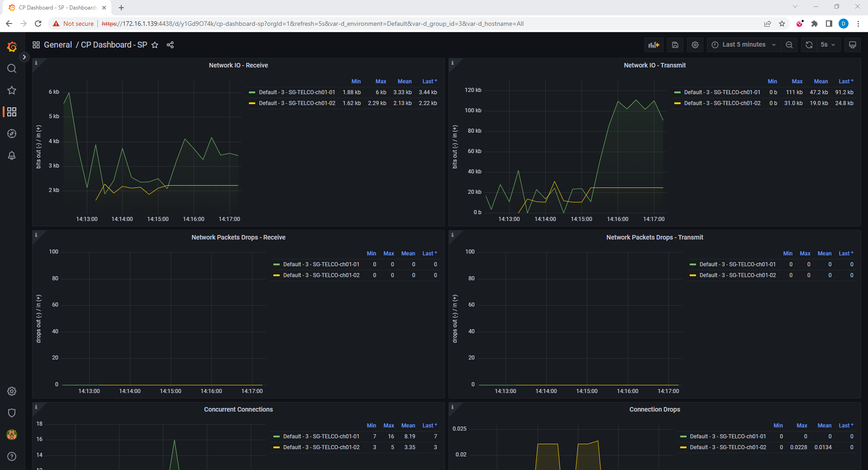Open Network Packets Drops - Transmit panel menu
Viewport: 868px width, 470px height.
[x=655, y=237]
